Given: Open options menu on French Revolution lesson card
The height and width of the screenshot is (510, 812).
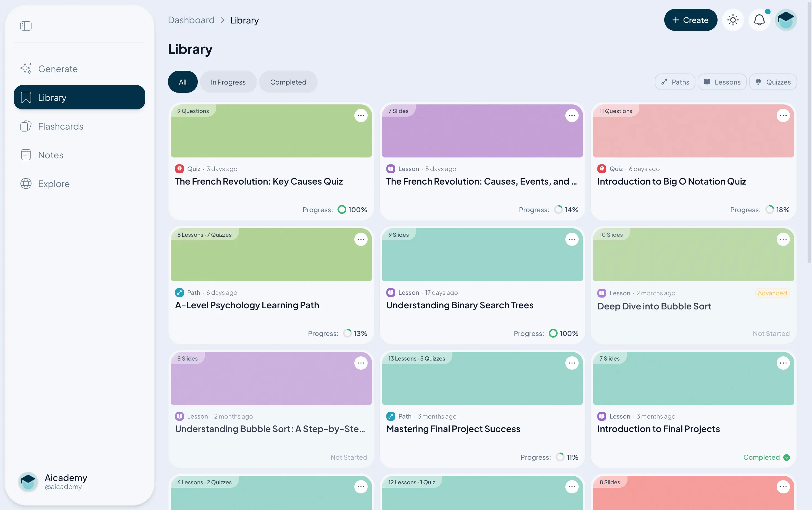Looking at the screenshot, I should [x=572, y=115].
